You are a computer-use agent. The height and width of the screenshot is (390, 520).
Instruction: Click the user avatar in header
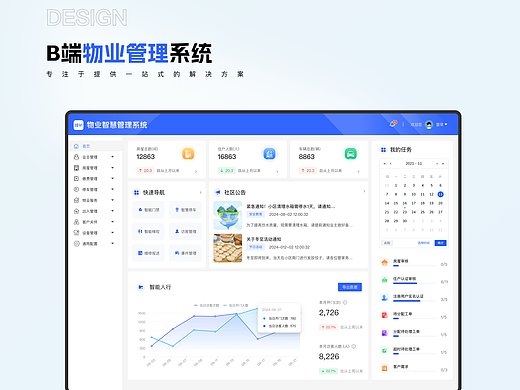tap(429, 124)
